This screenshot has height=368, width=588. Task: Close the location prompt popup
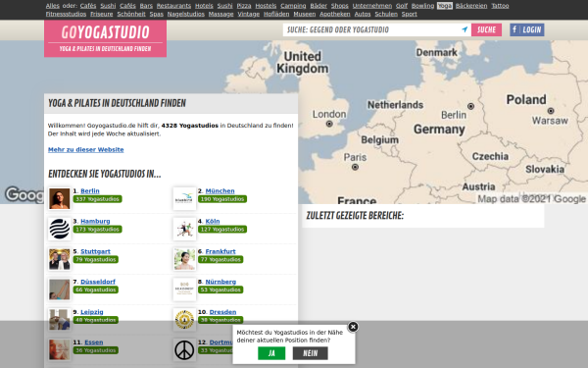[353, 327]
